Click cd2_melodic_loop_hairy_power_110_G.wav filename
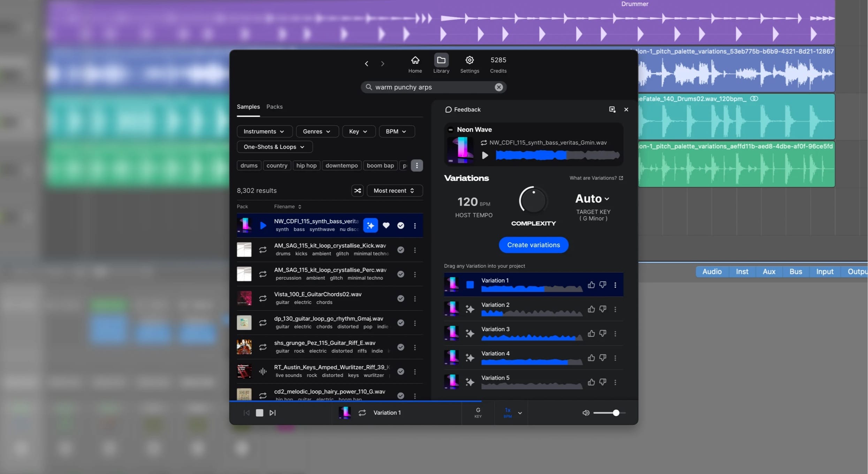Image resolution: width=868 pixels, height=474 pixels. (329, 392)
